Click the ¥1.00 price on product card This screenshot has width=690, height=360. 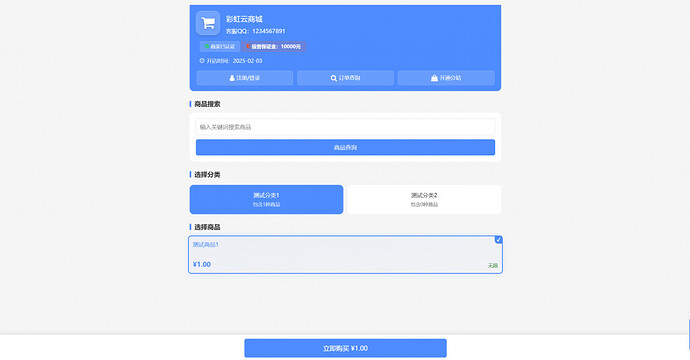[x=202, y=264]
